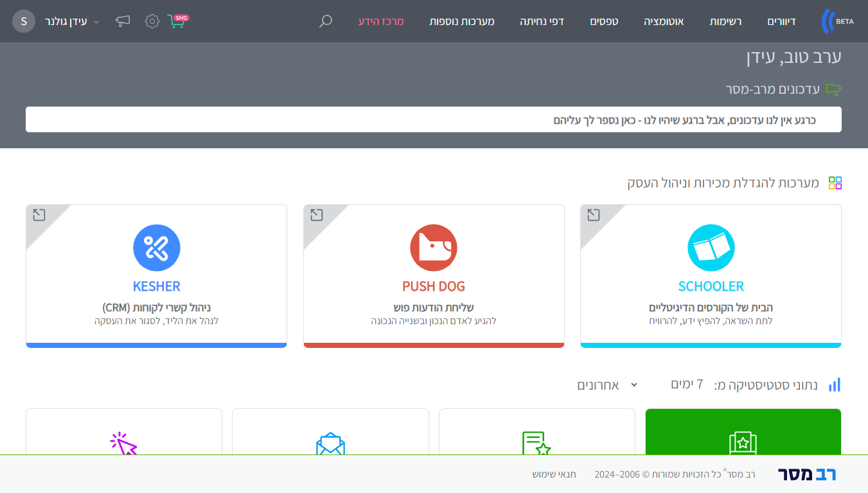Open the רשימות menu
The height and width of the screenshot is (493, 868).
(725, 21)
